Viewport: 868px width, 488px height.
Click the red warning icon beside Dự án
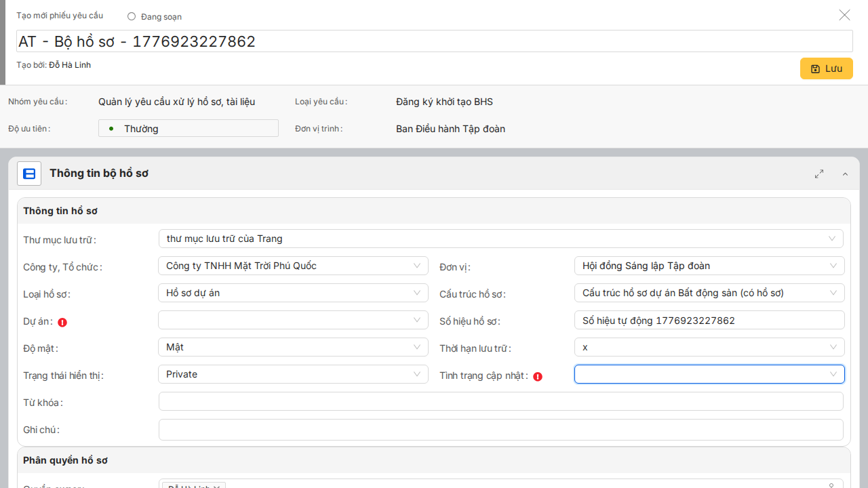point(62,323)
